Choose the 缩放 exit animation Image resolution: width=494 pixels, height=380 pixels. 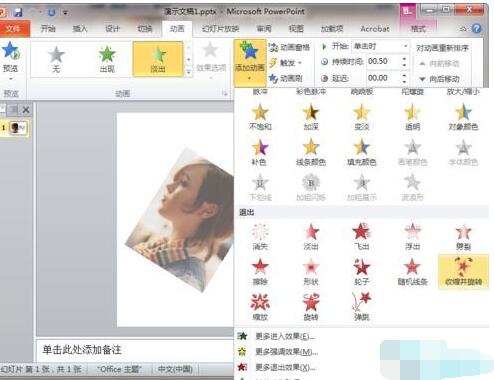click(x=260, y=307)
